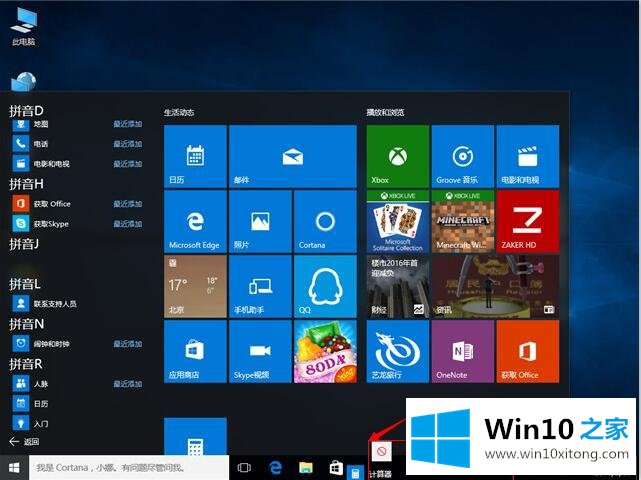Open 人脉 in the app list

(x=76, y=384)
